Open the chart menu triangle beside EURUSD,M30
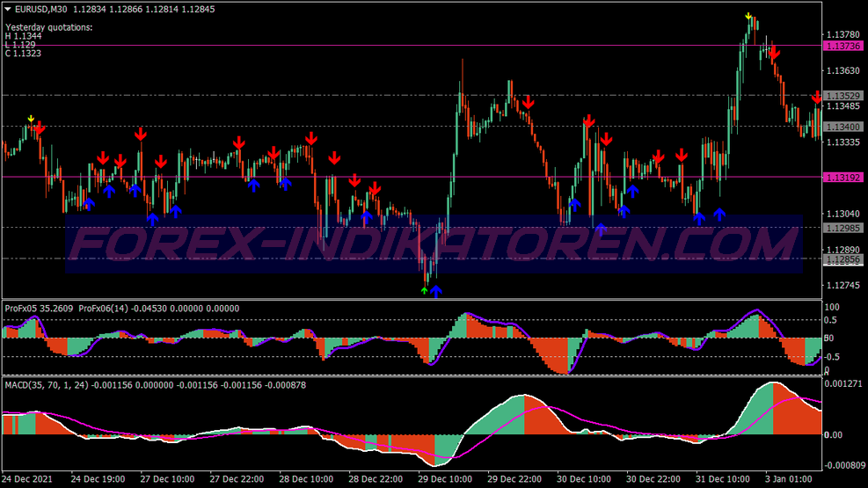The image size is (868, 488). (x=8, y=10)
